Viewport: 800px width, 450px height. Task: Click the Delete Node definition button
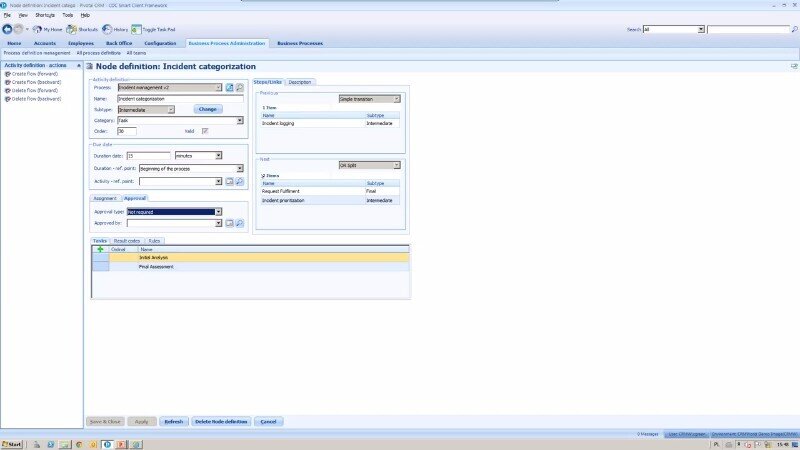[x=221, y=422]
